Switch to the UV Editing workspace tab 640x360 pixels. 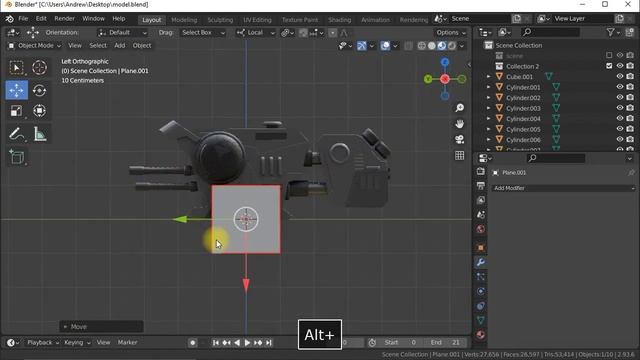(x=257, y=20)
